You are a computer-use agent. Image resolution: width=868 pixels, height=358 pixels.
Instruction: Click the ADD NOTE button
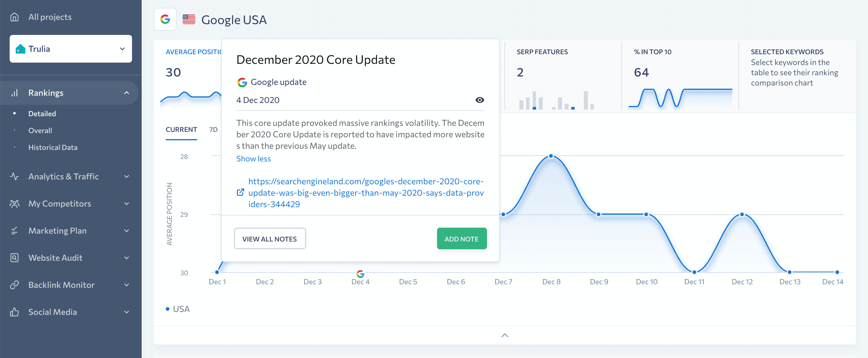click(x=461, y=238)
